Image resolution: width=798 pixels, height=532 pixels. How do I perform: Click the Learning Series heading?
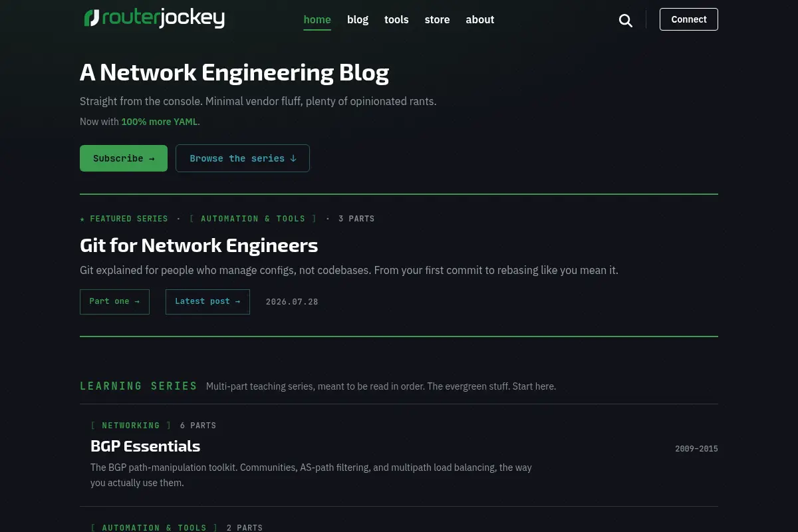tap(139, 386)
